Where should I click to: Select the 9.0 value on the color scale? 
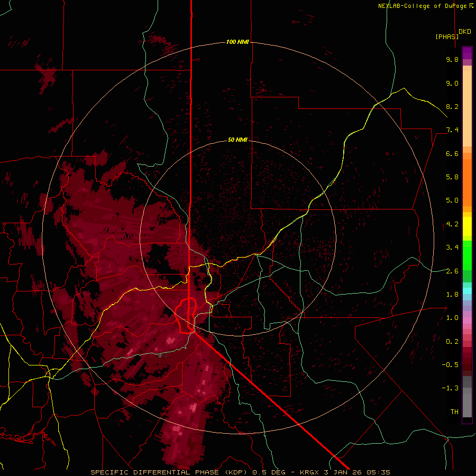pyautogui.click(x=452, y=83)
